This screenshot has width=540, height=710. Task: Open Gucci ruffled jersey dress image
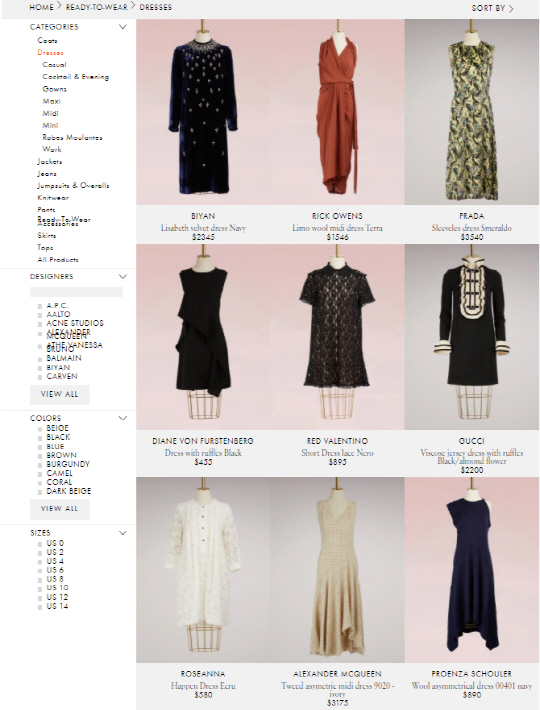coord(472,337)
